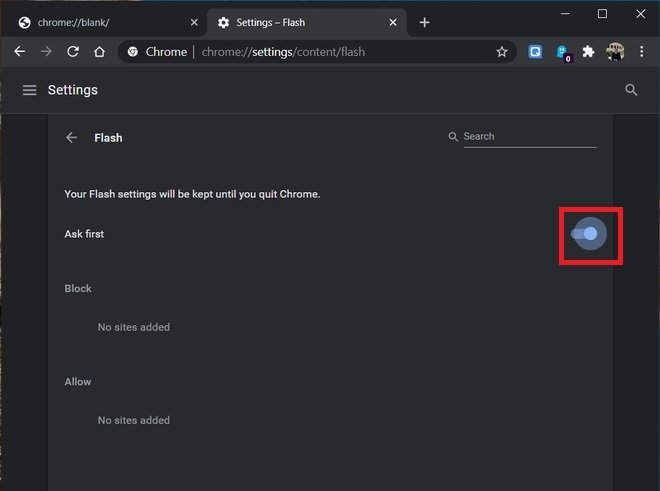Close the chrome://blank/ tab
The width and height of the screenshot is (660, 491).
click(194, 22)
